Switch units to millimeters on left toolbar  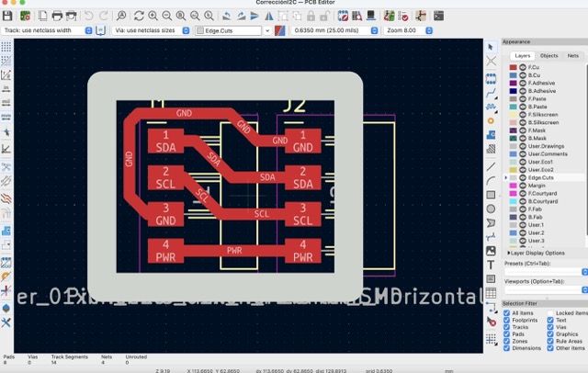(x=6, y=117)
